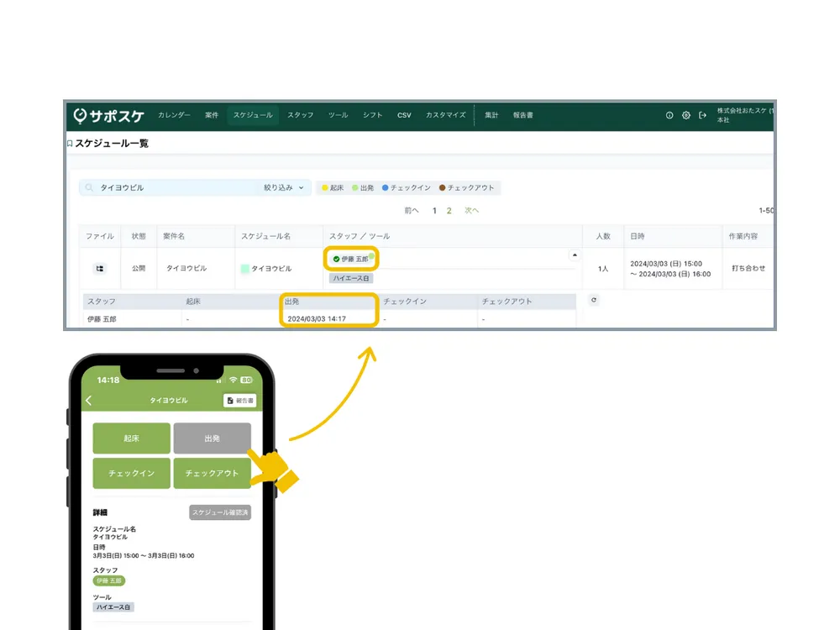
Task: Toggle the チェックアウト status filter
Action: point(466,187)
